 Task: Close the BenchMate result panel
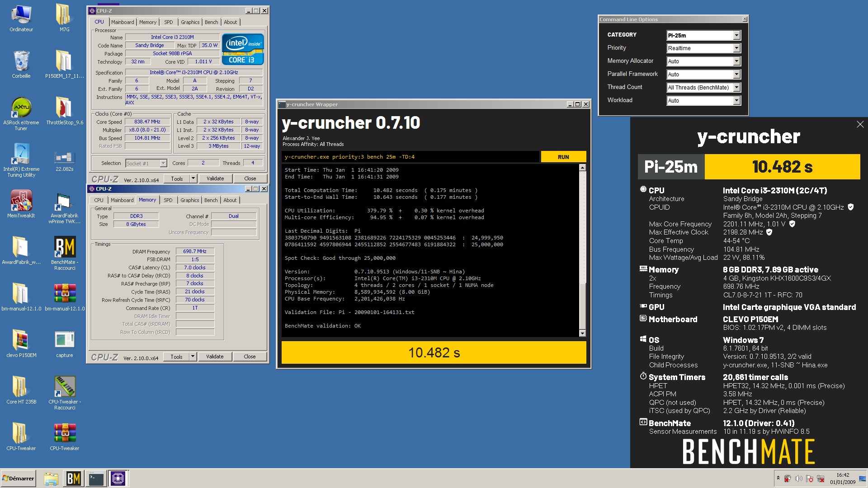(860, 124)
